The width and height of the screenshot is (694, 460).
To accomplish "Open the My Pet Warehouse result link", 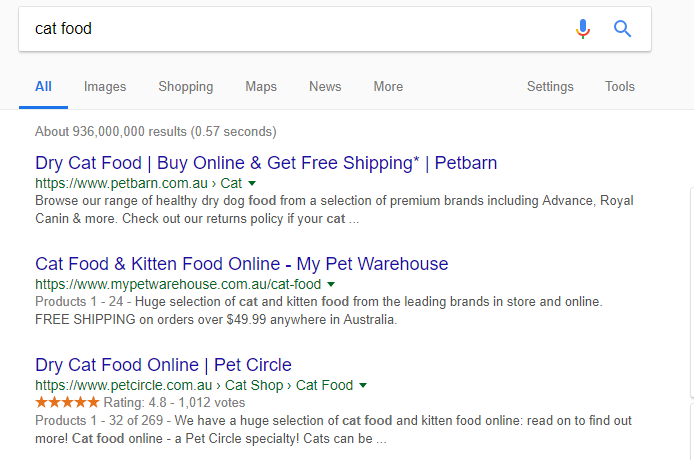I will tap(242, 264).
